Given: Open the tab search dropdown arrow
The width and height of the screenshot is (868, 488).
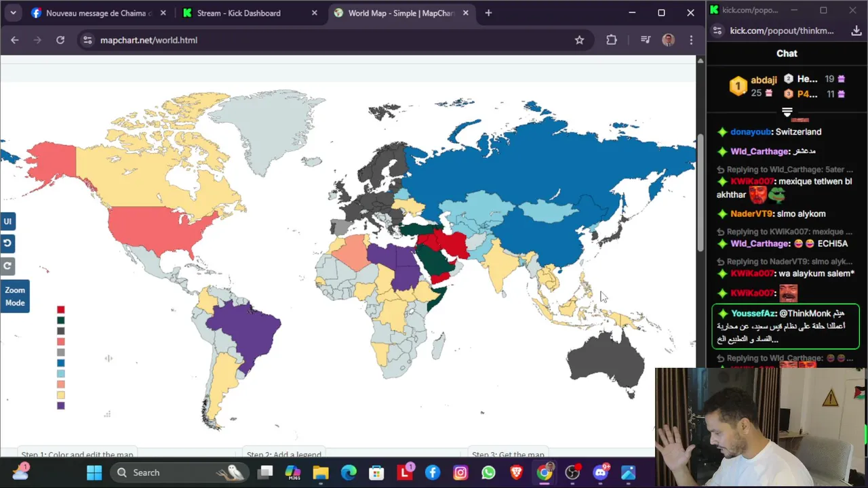Looking at the screenshot, I should click(13, 13).
